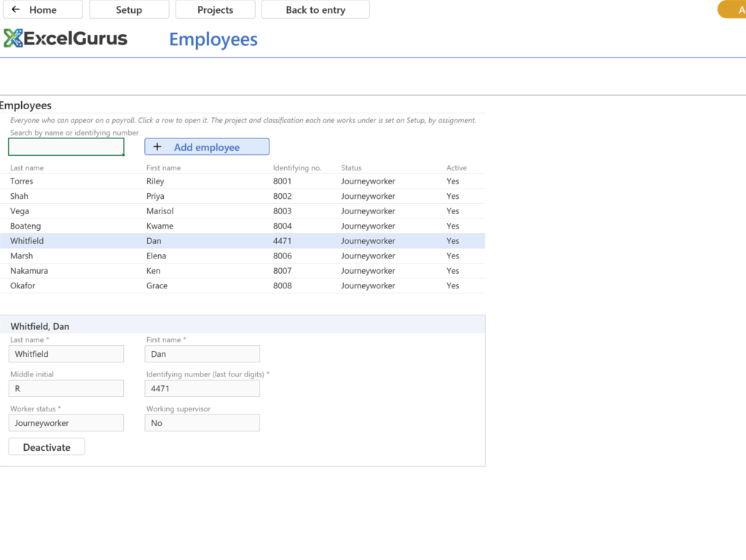Click the Status column header
Viewport: 746px width, 560px height.
[351, 167]
